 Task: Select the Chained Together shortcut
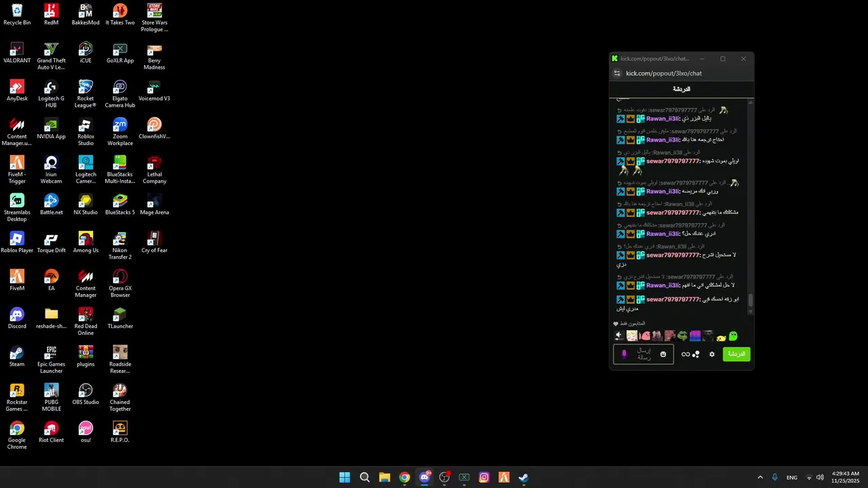(120, 398)
